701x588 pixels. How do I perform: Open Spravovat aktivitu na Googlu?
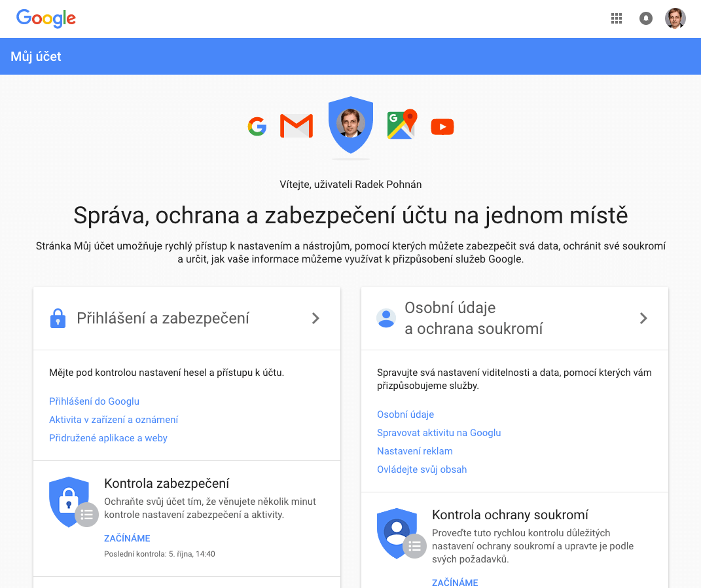coord(439,433)
